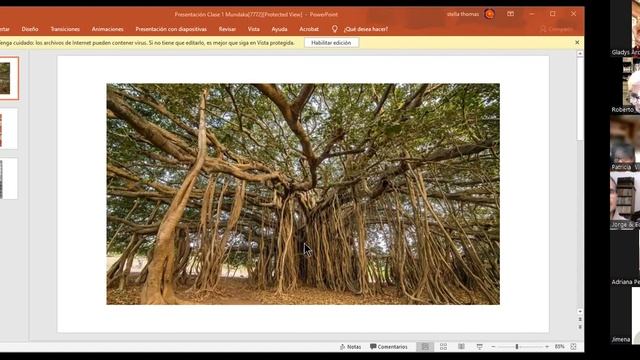Click the lightbulb Tell Me icon

pos(334,29)
